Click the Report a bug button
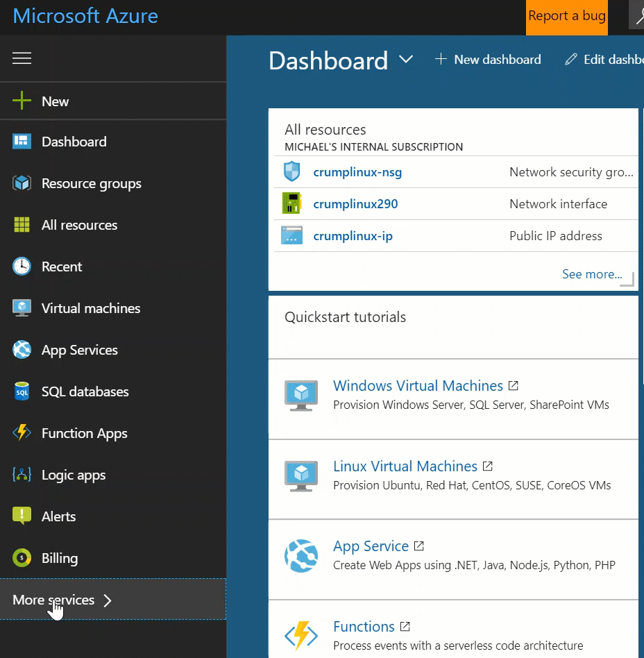The width and height of the screenshot is (644, 658). click(x=566, y=17)
